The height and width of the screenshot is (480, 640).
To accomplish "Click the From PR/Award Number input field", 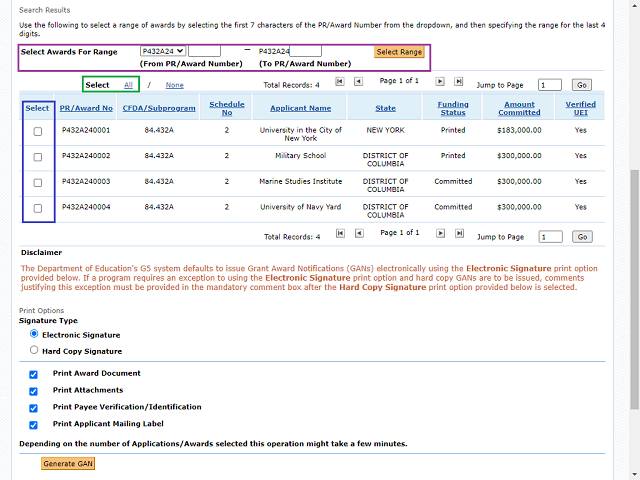I will pyautogui.click(x=204, y=51).
